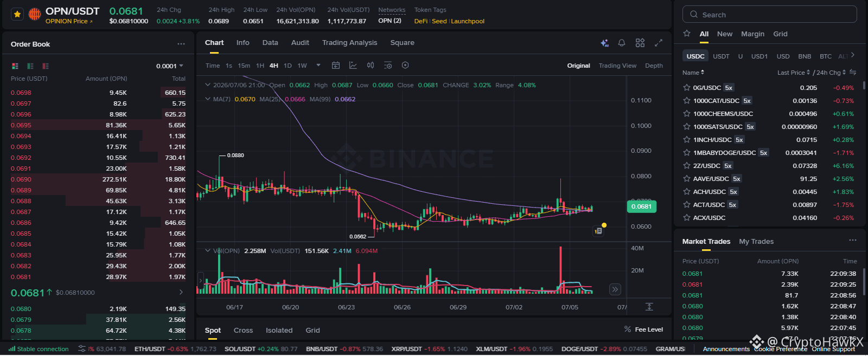Show both buy and sell orders view

click(15, 66)
